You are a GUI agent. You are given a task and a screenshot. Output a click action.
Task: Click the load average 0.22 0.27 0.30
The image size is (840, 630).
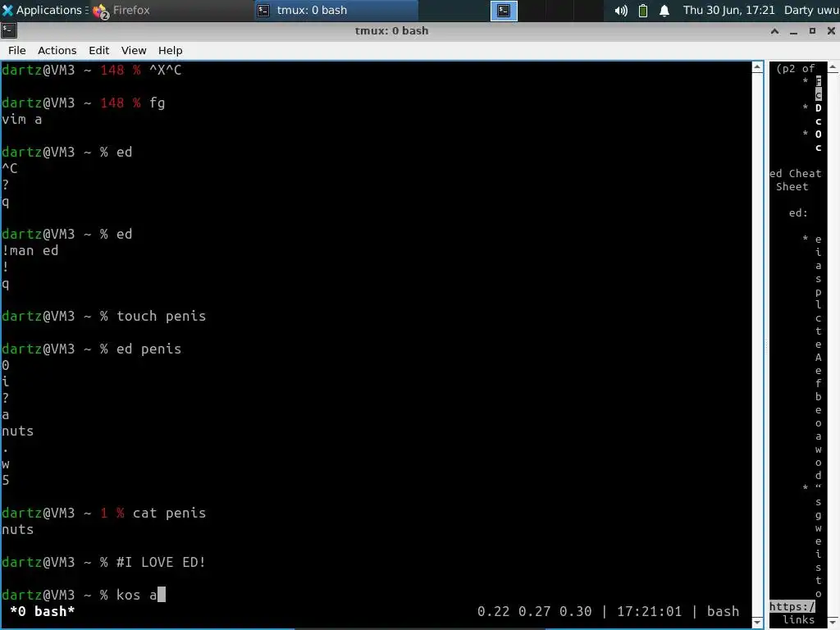tap(534, 611)
